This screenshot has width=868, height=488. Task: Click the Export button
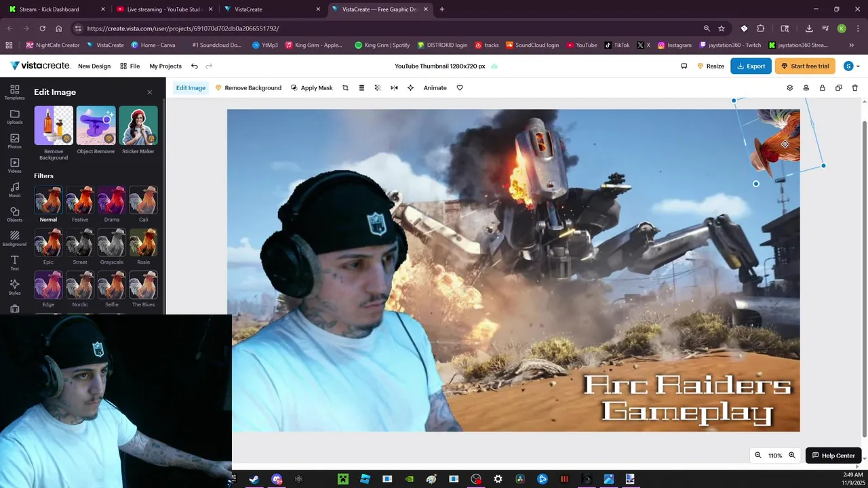751,66
